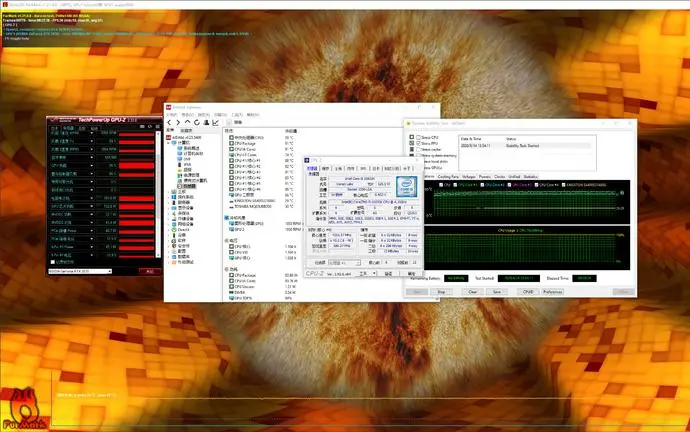Select the Stability Test: Started log row
Screen dimensions: 690x432
(x=525, y=145)
